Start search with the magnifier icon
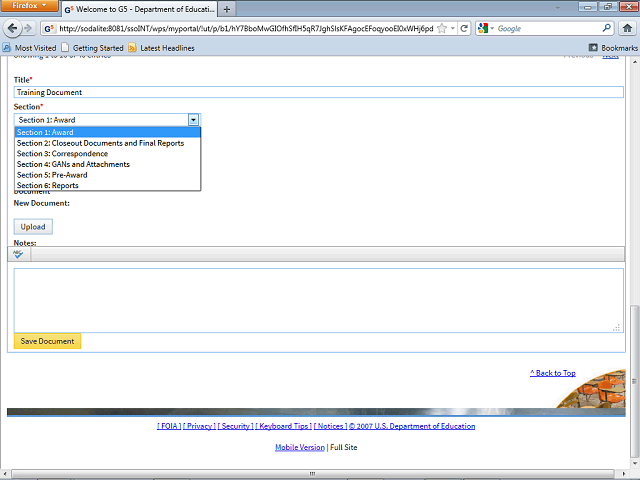The image size is (640, 480). (x=607, y=28)
